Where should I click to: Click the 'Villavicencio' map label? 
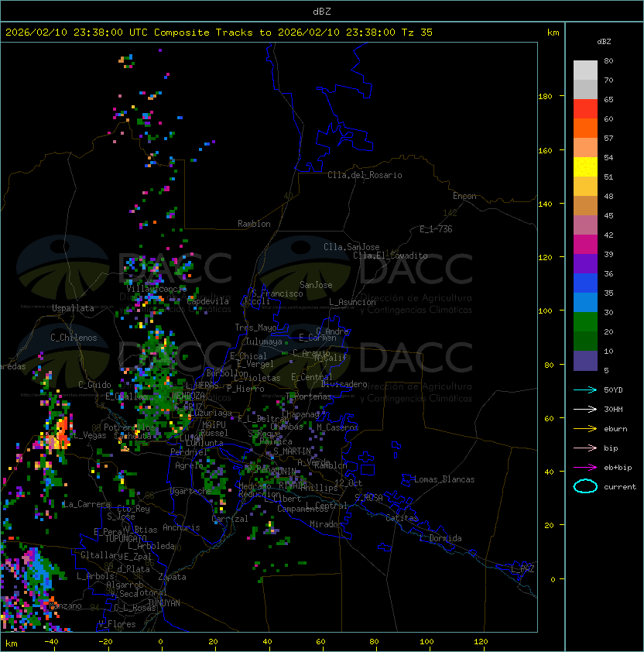pos(156,289)
